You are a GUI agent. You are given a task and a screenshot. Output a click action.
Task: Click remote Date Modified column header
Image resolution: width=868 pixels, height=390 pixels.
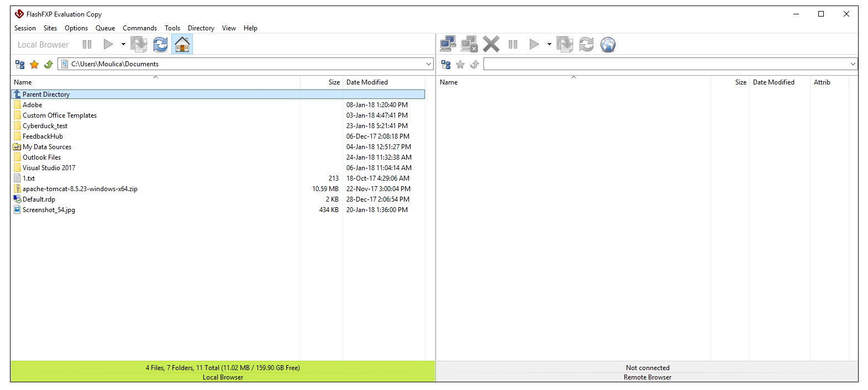[x=780, y=82]
